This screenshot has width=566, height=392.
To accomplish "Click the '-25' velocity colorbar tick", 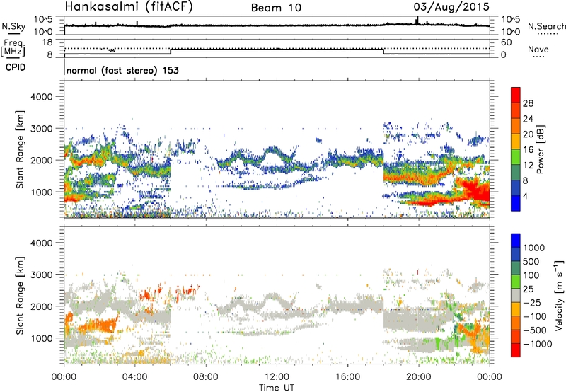I will 532,302.
